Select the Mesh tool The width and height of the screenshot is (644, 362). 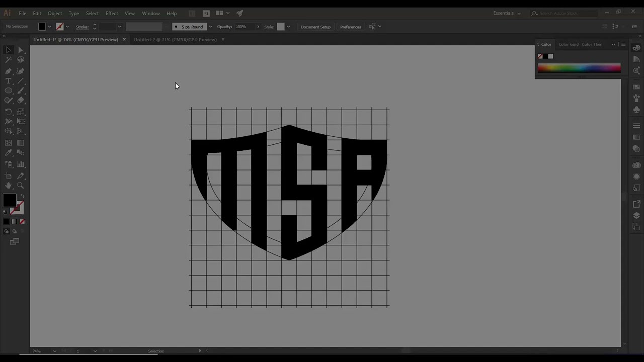tap(9, 143)
